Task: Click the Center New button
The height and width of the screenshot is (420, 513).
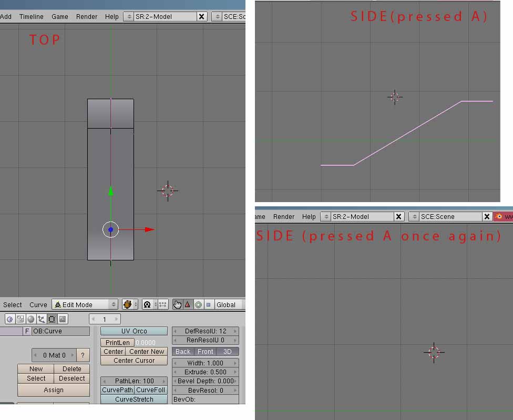Action: click(147, 352)
